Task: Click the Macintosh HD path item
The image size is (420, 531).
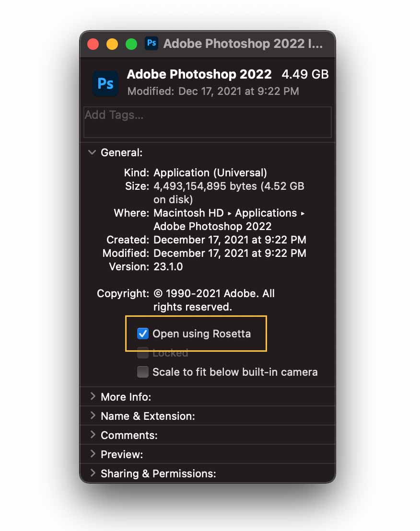Action: (188, 213)
